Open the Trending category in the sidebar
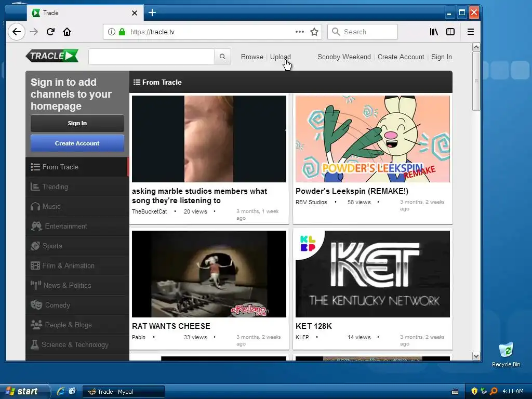Viewport: 532px width, 399px height. pos(77,187)
